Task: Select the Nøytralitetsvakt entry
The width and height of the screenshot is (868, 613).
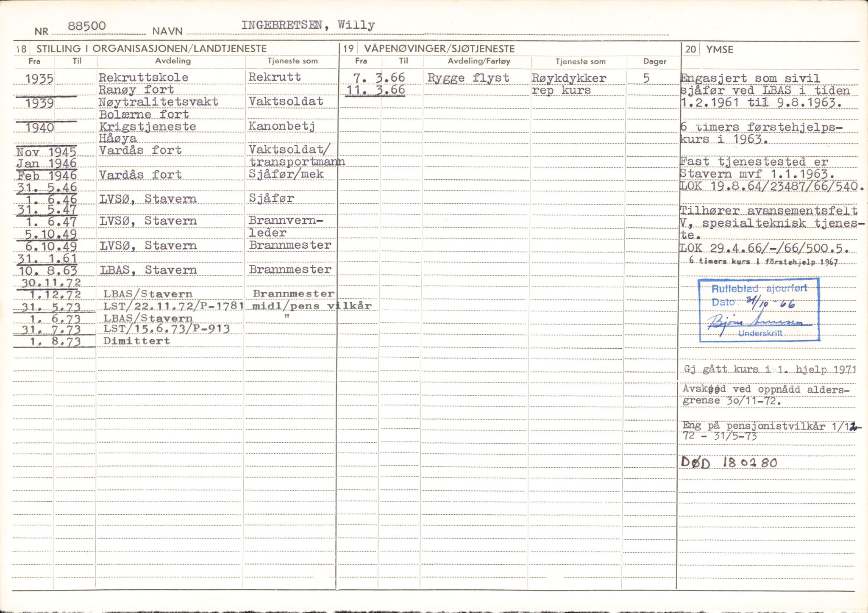Action: (159, 102)
